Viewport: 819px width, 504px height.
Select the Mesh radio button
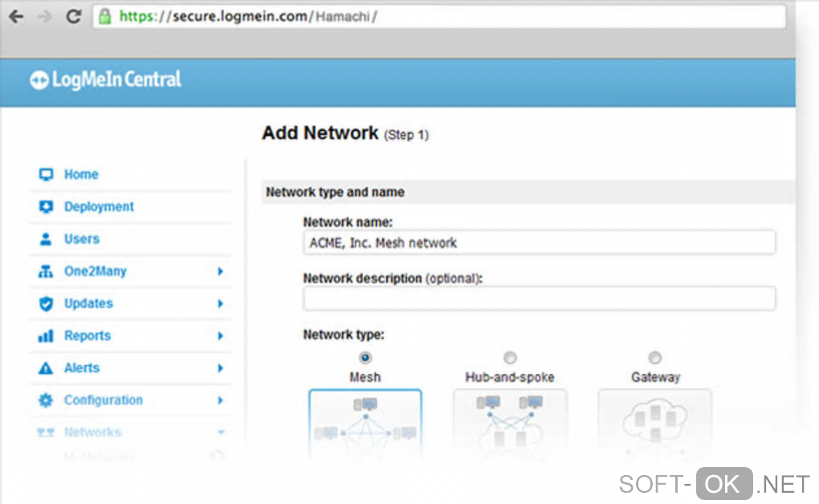pyautogui.click(x=365, y=358)
